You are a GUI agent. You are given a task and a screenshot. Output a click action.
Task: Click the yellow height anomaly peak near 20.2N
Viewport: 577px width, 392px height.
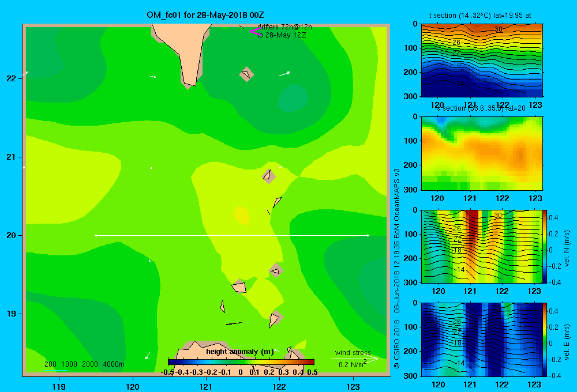coord(242,216)
